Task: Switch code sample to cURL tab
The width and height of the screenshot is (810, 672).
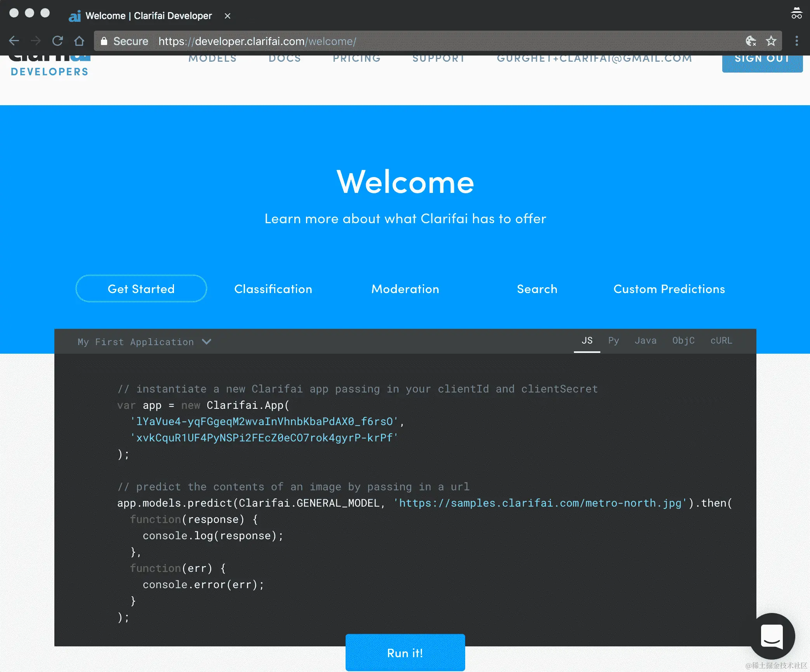Action: point(721,340)
